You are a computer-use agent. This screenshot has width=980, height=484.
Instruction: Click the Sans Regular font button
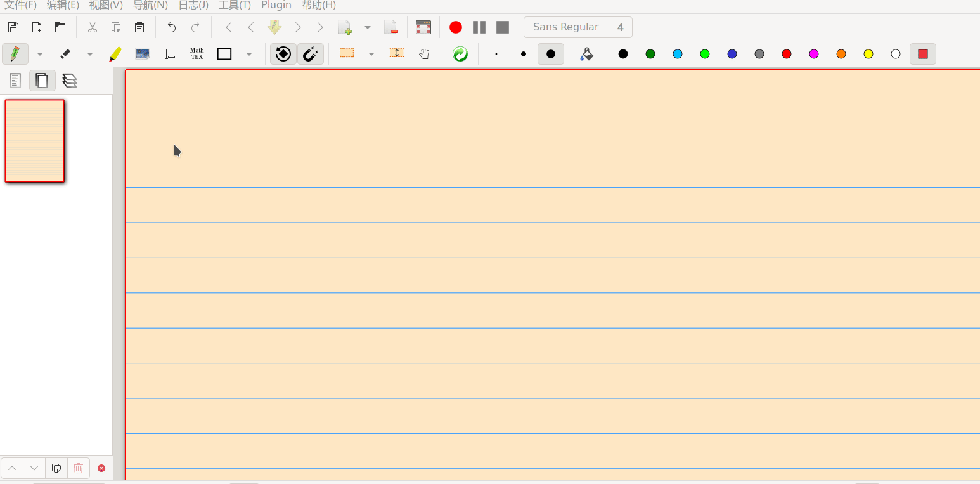pos(577,27)
